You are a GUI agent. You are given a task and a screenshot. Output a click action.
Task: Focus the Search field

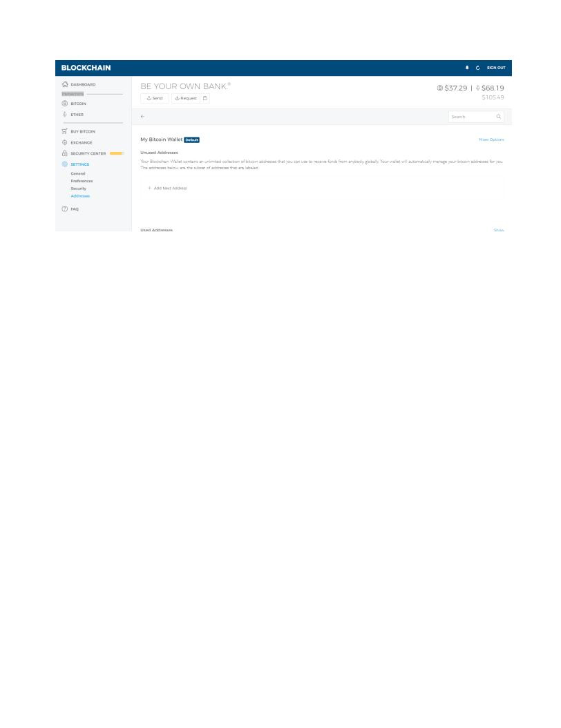[476, 117]
